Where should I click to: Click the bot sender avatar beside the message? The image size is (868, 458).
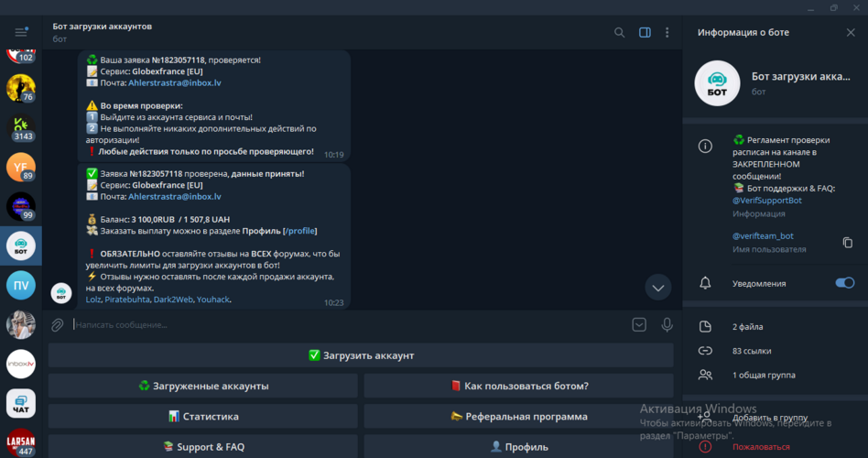(x=61, y=293)
